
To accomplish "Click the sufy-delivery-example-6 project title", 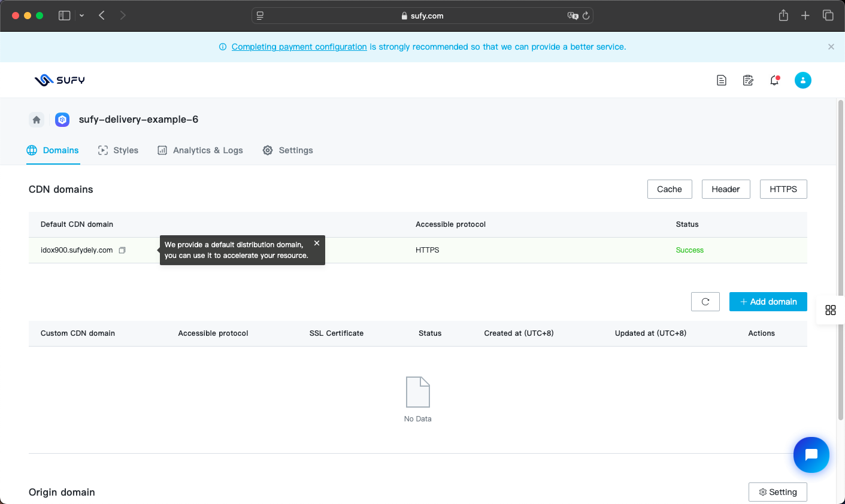I will click(x=138, y=119).
